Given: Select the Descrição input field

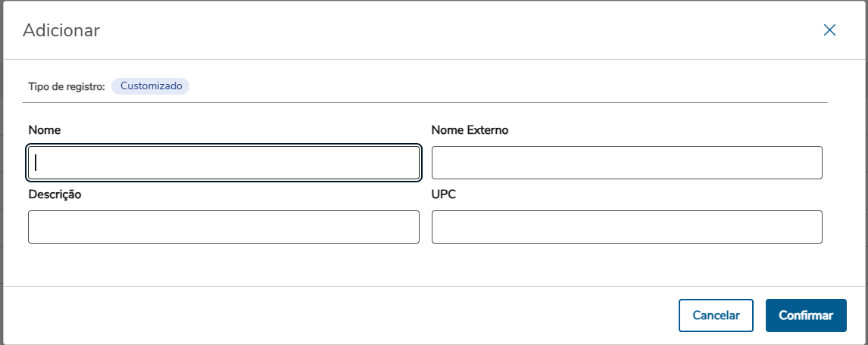Looking at the screenshot, I should point(223,227).
